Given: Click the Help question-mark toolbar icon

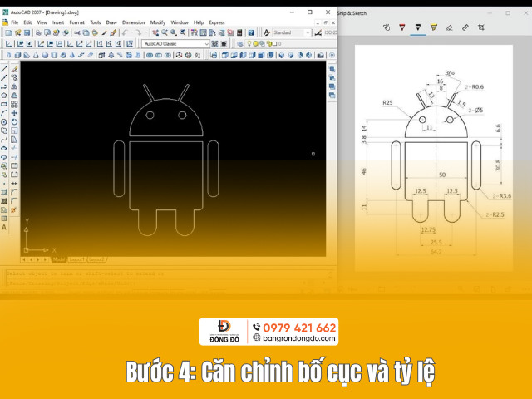Looking at the screenshot, I should tap(251, 32).
